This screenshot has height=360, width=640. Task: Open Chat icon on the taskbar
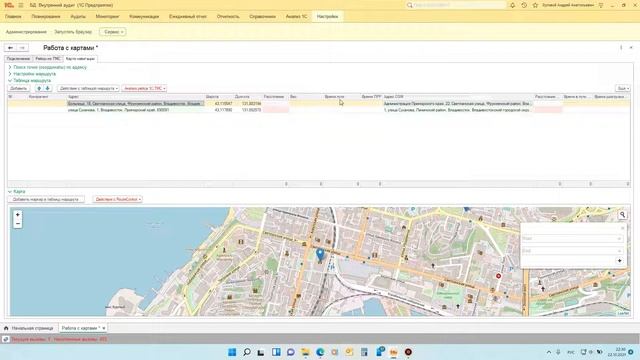(291, 352)
